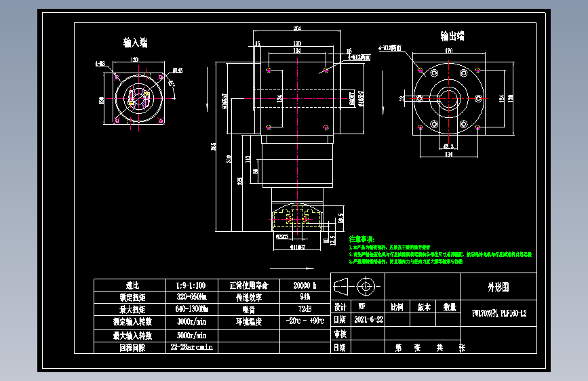The height and width of the screenshot is (381, 588).
Task: Click the '环境温度' label cell
Action: (x=249, y=322)
